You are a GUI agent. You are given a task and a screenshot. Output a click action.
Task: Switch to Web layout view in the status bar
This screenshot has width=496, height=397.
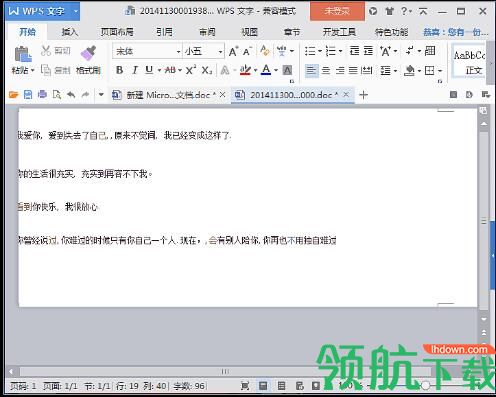pos(299,386)
